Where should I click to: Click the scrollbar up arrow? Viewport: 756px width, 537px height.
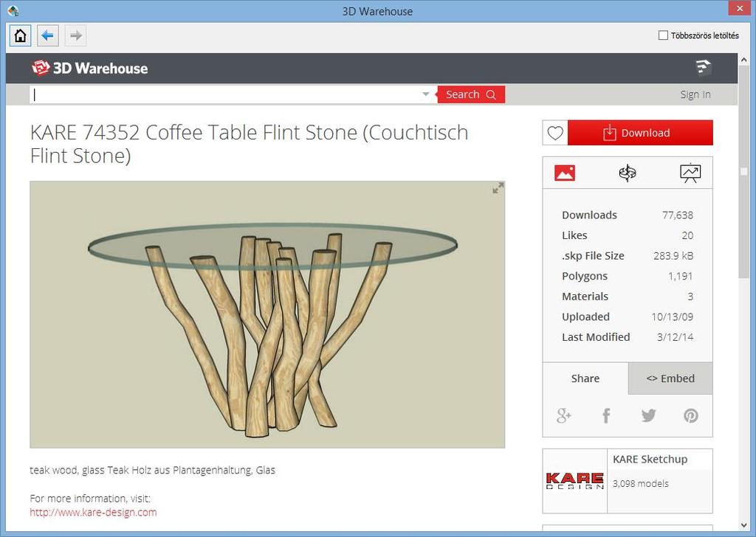[x=744, y=60]
